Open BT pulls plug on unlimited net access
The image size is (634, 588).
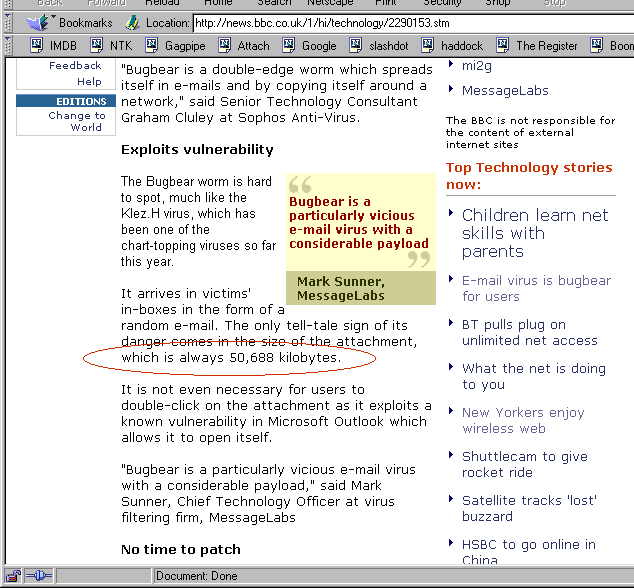pyautogui.click(x=530, y=332)
